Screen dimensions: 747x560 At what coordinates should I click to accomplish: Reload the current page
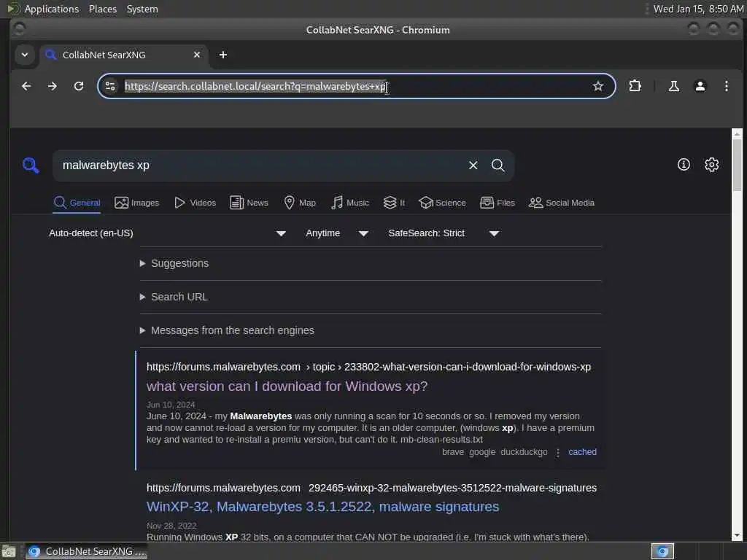pos(79,86)
